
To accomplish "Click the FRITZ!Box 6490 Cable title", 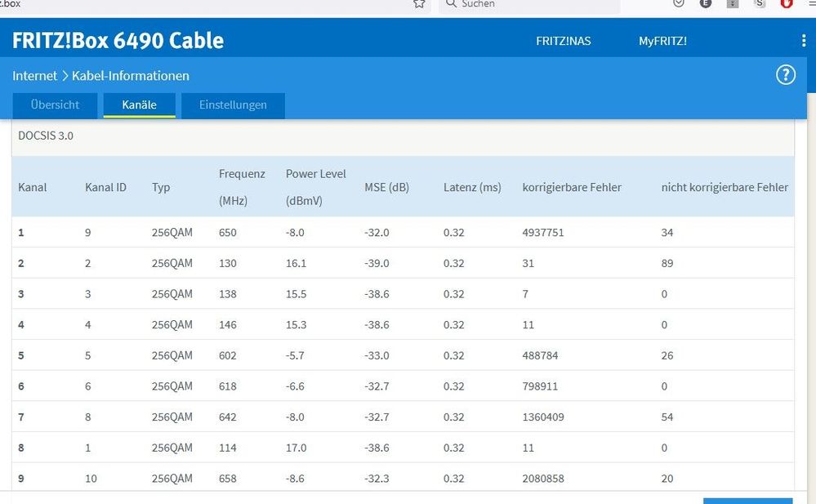I will (x=118, y=41).
